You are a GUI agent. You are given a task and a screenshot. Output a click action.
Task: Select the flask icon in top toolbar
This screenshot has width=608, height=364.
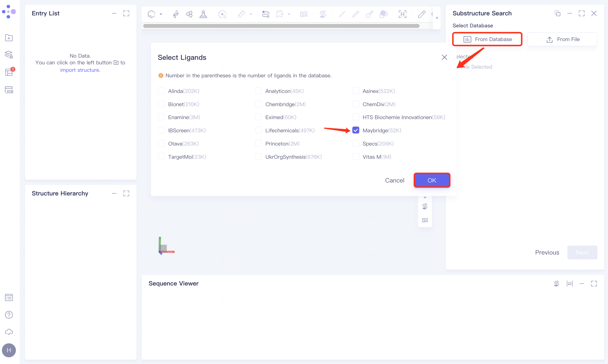[203, 14]
